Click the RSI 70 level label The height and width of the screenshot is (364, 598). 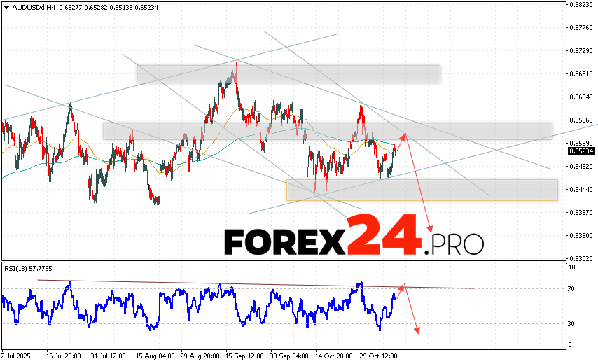(572, 288)
